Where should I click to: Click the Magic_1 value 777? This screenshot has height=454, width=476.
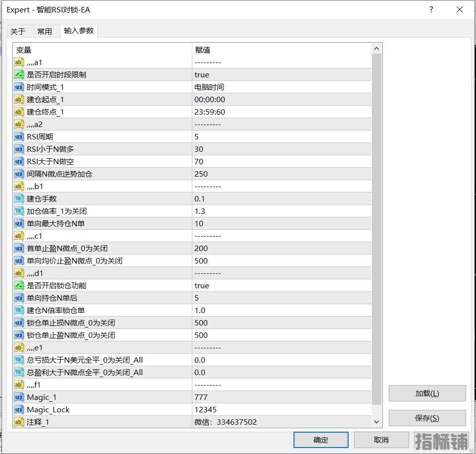click(x=201, y=397)
